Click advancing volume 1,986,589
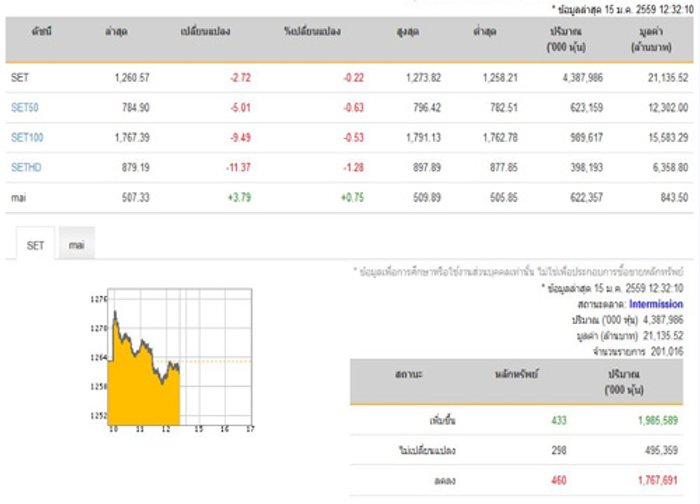Viewport: 700px width, 504px height. coord(658,420)
